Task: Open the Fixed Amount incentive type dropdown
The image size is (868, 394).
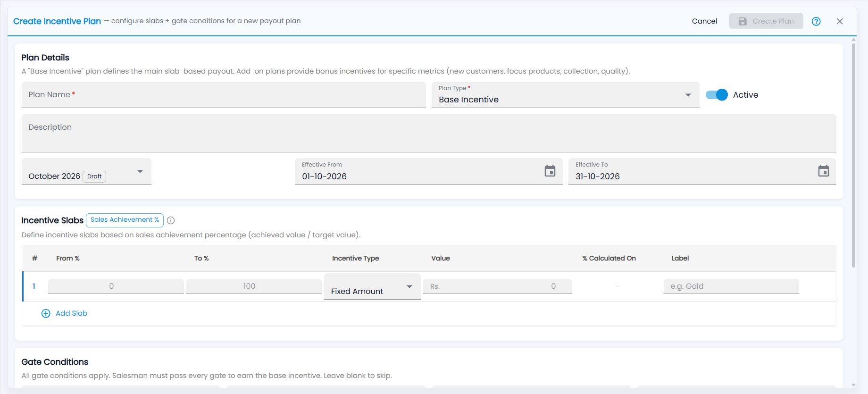Action: [372, 286]
